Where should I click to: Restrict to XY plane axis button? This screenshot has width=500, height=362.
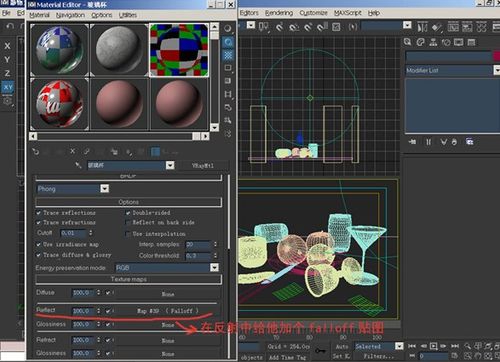(x=8, y=87)
